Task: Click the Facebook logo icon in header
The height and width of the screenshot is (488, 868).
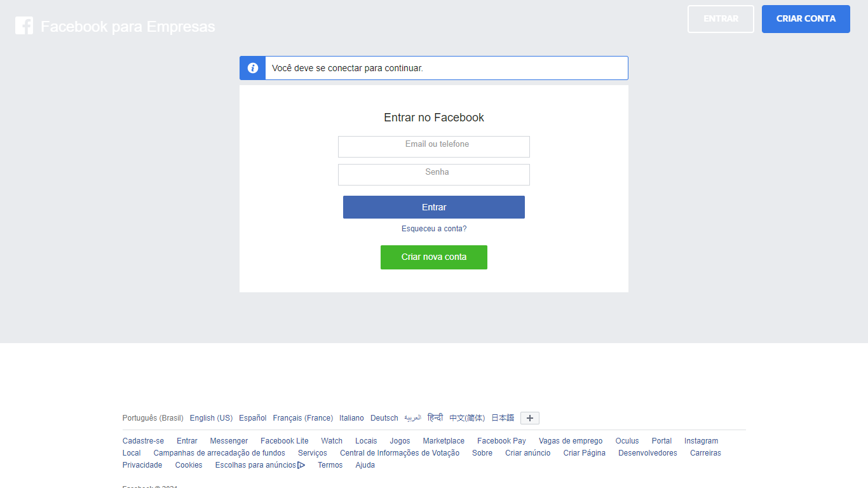Action: point(24,25)
